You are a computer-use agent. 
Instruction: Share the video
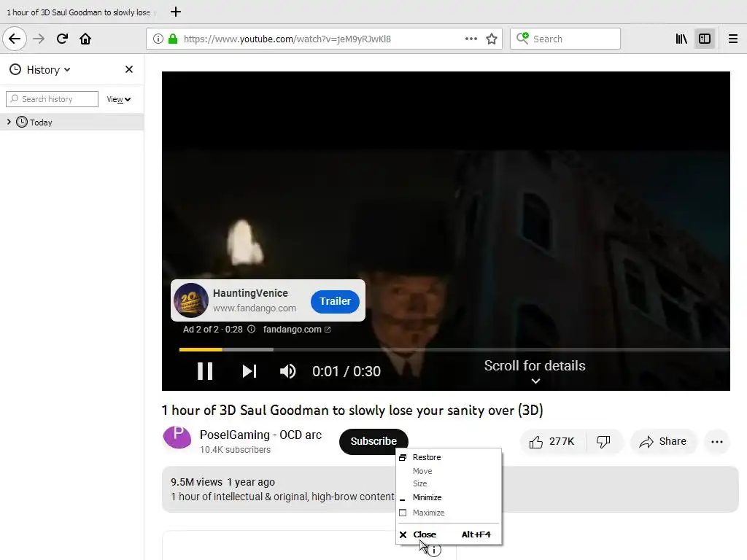(664, 441)
